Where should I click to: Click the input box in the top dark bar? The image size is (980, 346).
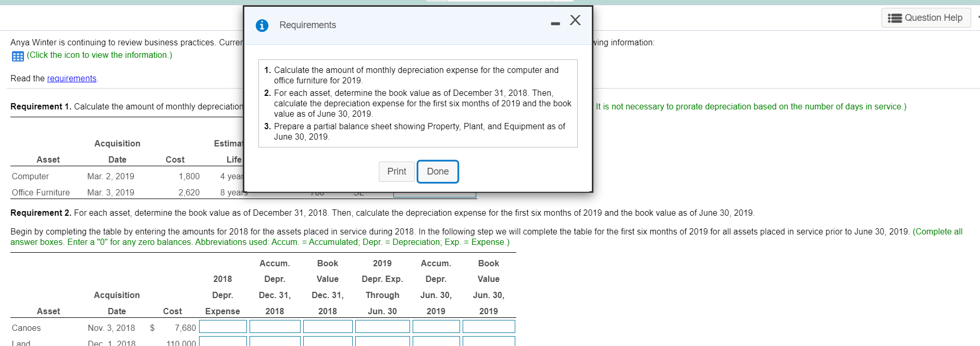click(500, 2)
